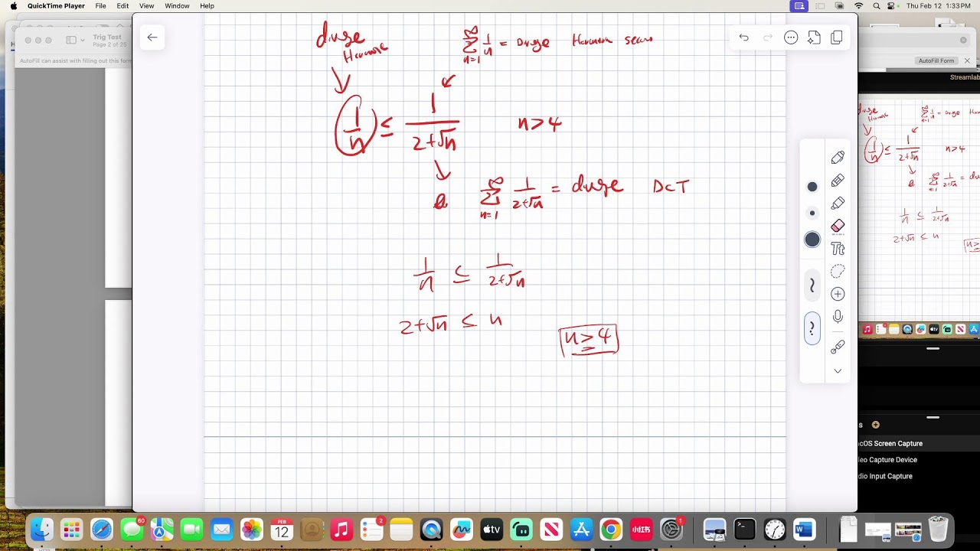Open Control Center in menu bar
This screenshot has height=551, width=980.
[x=892, y=5]
